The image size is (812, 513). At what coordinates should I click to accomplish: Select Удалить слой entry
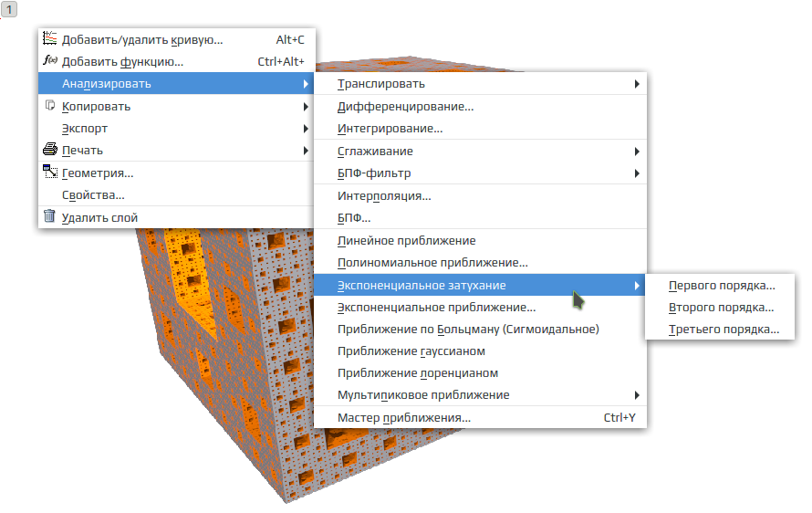tap(177, 217)
